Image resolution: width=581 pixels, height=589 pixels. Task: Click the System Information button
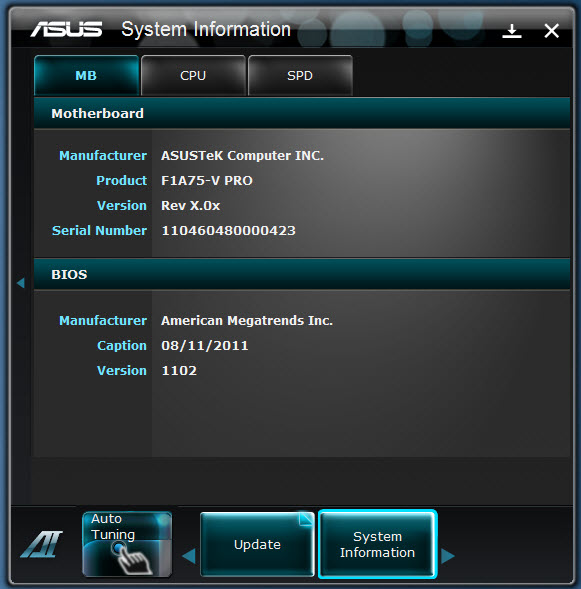point(377,544)
